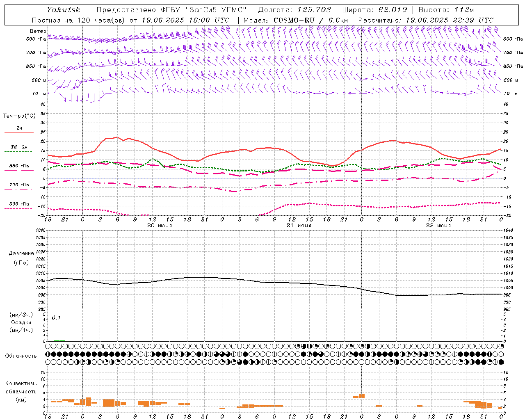Select the COSMO-RU model name in header
525x420 pixels.
294,20
